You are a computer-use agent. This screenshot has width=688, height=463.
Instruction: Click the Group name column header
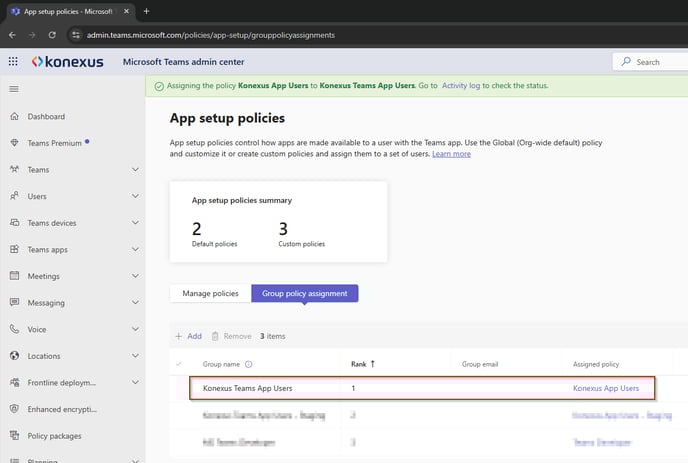(x=221, y=364)
